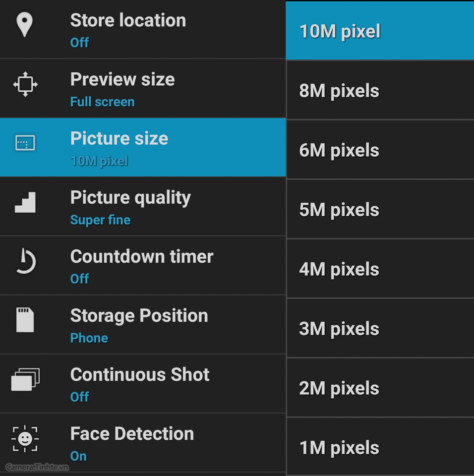474x476 pixels.
Task: Select the highlighted 10M pixel option
Action: 380,31
